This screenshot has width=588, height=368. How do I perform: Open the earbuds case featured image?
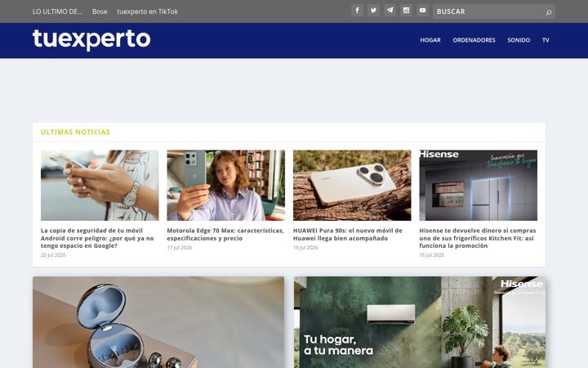click(158, 322)
